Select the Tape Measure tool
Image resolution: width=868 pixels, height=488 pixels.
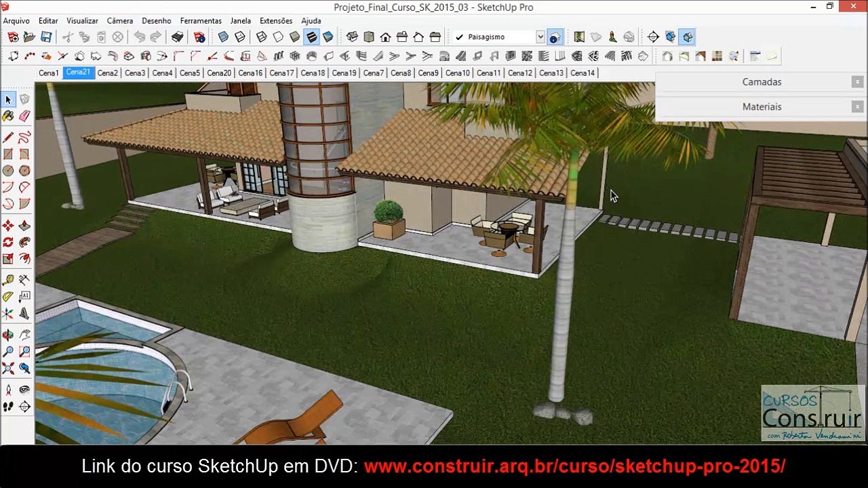coord(8,279)
